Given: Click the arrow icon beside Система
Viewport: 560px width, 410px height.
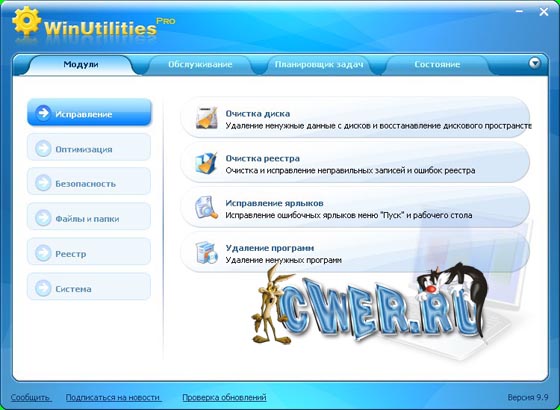Looking at the screenshot, I should pos(43,288).
